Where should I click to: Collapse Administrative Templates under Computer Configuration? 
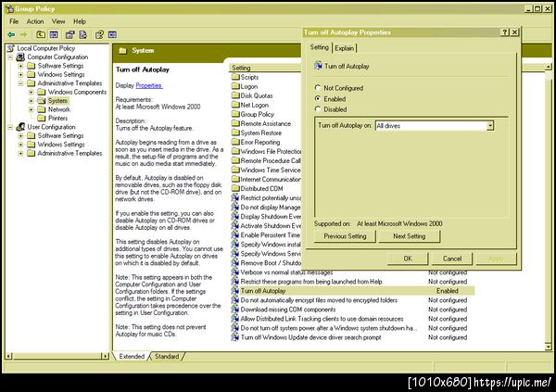click(x=21, y=83)
